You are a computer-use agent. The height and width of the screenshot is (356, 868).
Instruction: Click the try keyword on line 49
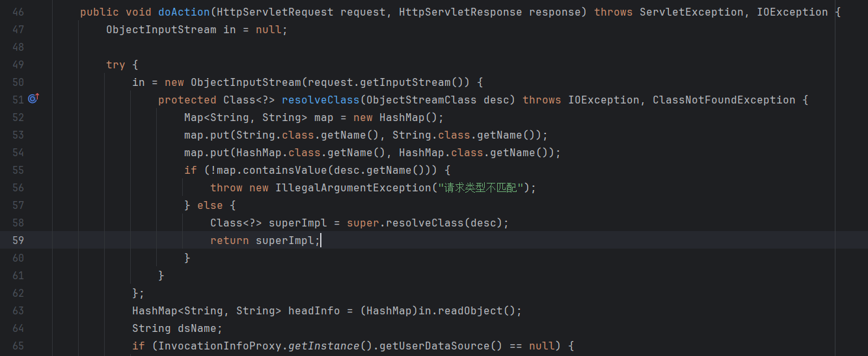(116, 65)
